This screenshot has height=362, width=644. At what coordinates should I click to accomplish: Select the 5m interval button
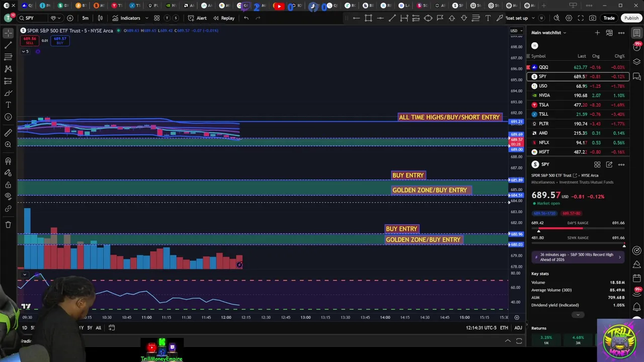tap(85, 18)
